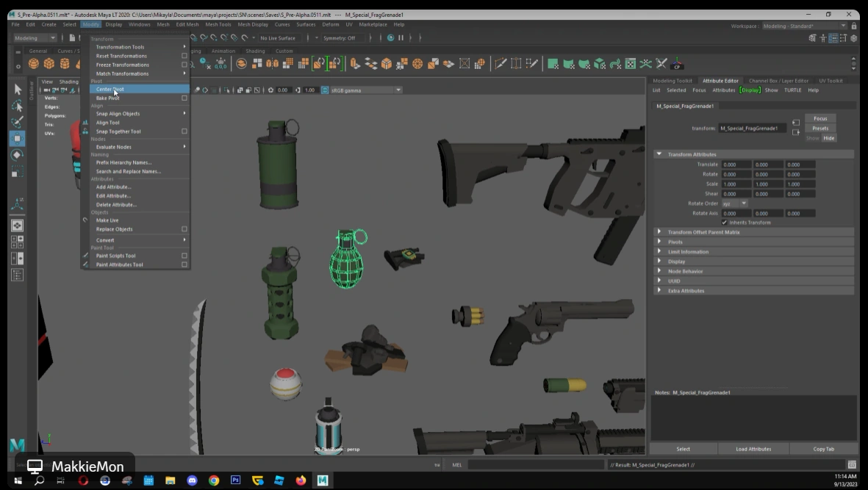Open Photoshop from the Windows taskbar
This screenshot has width=868, height=490.
coord(236,480)
